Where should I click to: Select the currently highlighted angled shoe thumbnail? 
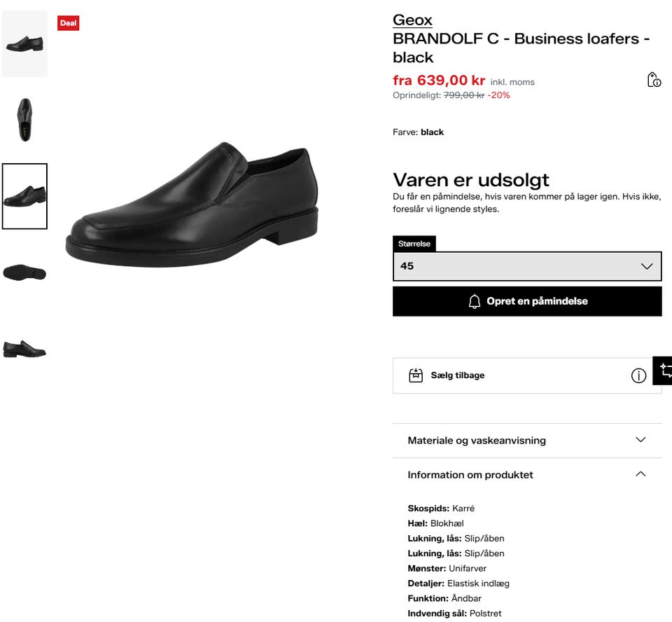coord(24,196)
